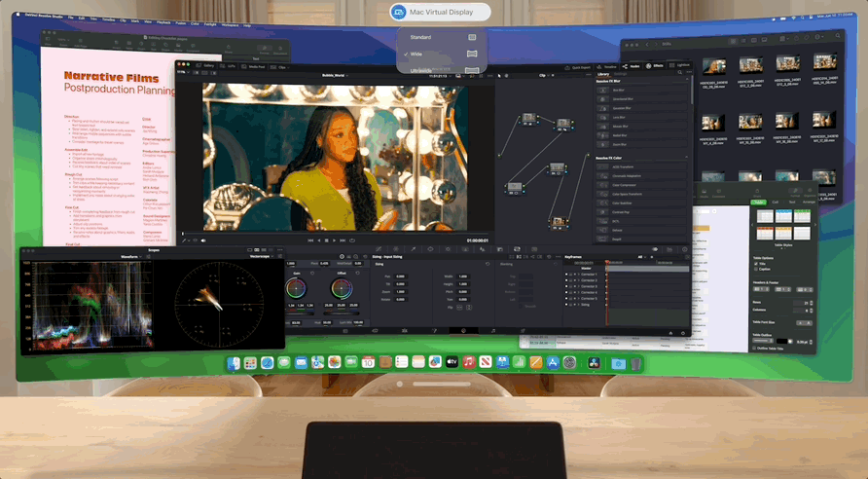Select the Radial Blur effect
The height and width of the screenshot is (479, 868).
click(641, 135)
